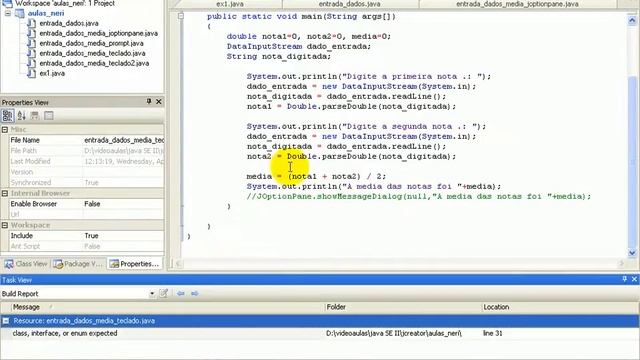Screen dimensions: 640x360
Task: Switch to the Class View tab
Action: (x=26, y=264)
